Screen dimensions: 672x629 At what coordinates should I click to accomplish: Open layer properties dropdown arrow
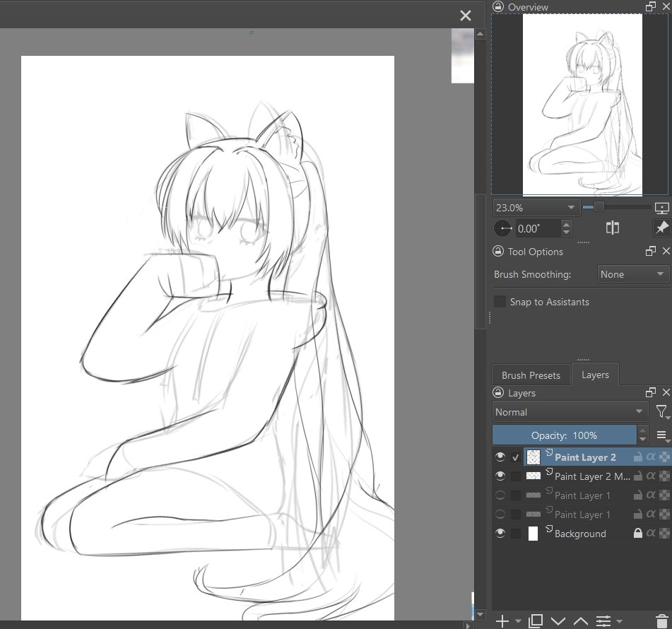pyautogui.click(x=619, y=621)
